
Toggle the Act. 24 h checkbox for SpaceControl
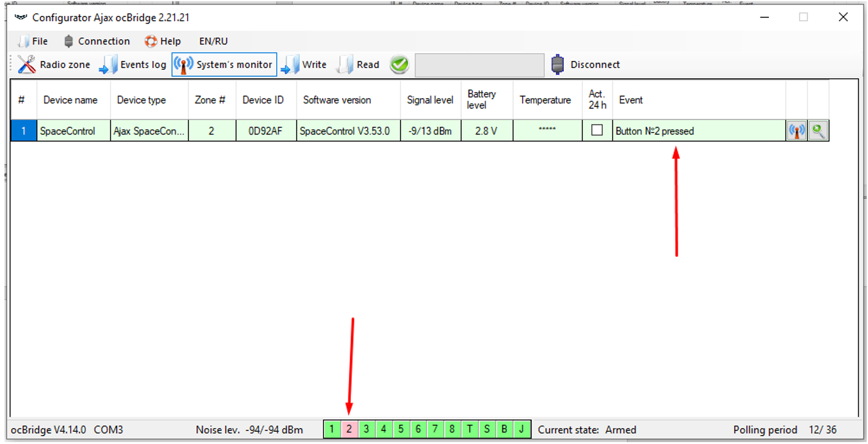coord(597,130)
